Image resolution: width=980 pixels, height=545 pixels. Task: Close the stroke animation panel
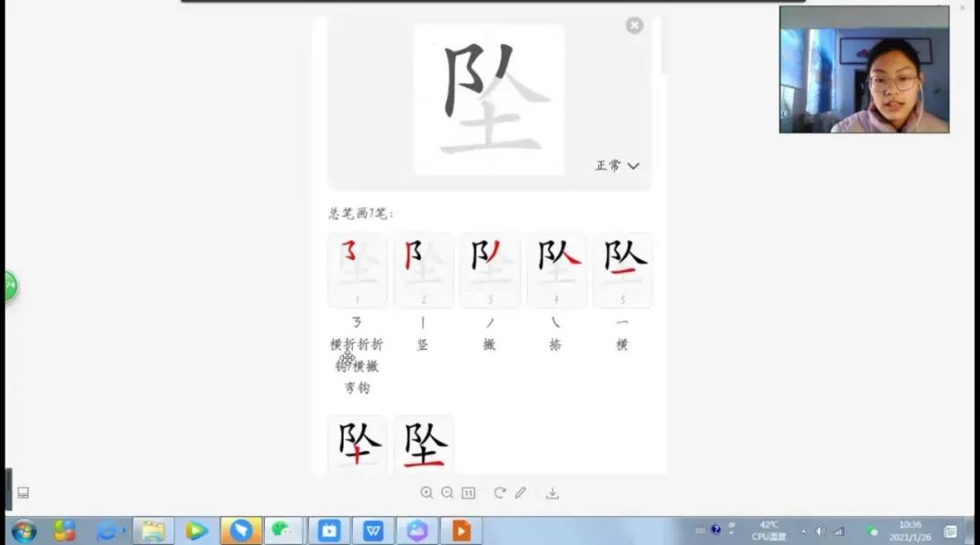point(634,25)
